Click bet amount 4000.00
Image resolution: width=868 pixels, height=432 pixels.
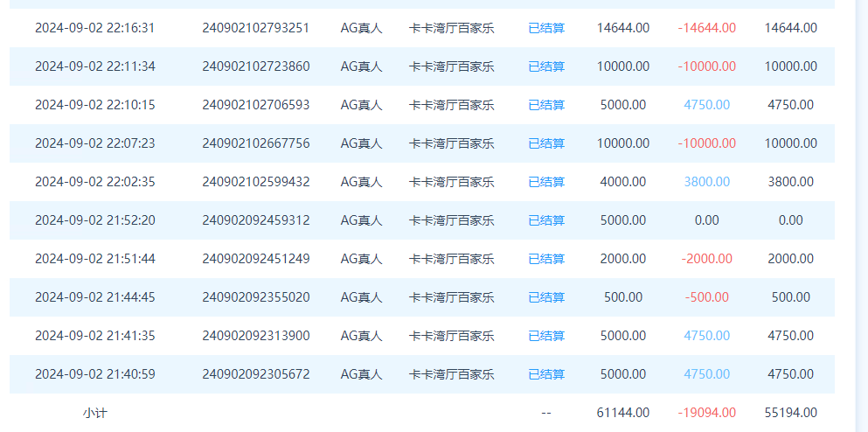623,182
